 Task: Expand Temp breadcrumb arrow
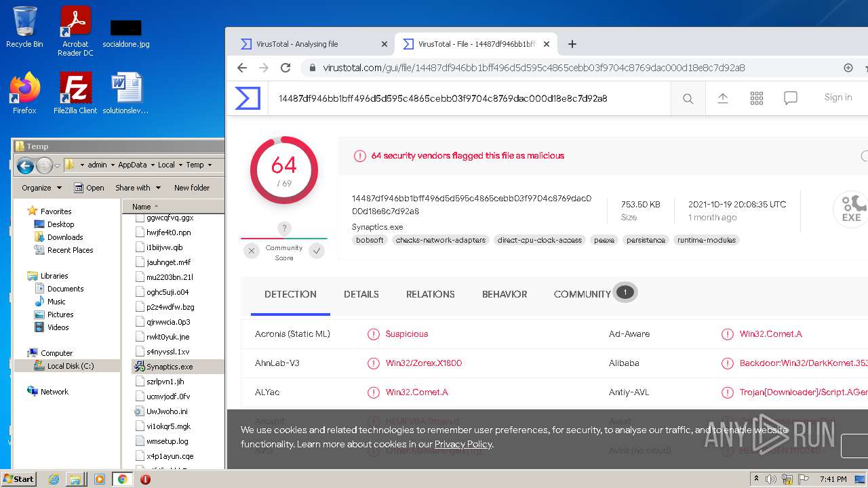(210, 165)
